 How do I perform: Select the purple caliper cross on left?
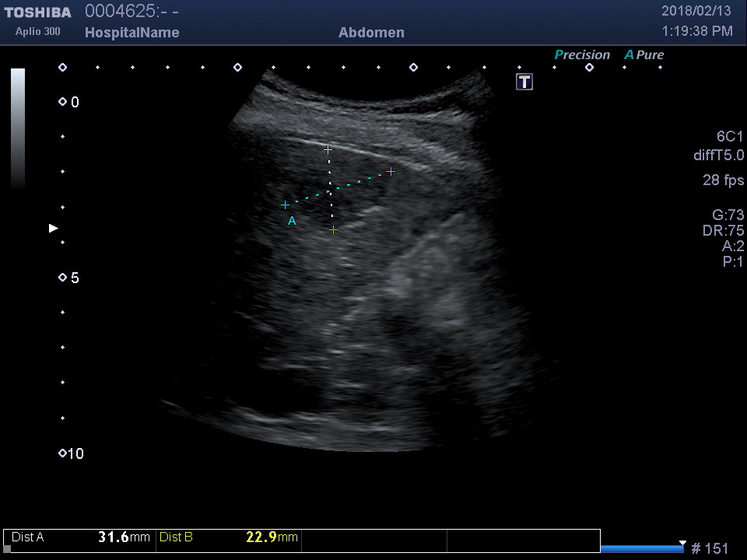click(x=285, y=205)
